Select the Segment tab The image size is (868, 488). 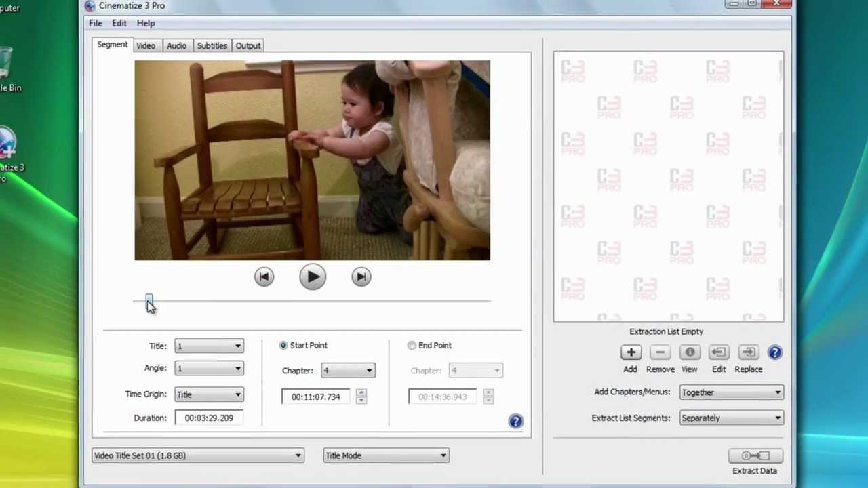tap(112, 45)
